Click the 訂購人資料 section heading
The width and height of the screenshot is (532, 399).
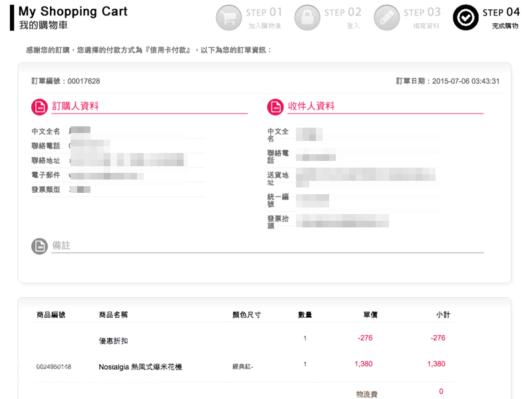75,106
